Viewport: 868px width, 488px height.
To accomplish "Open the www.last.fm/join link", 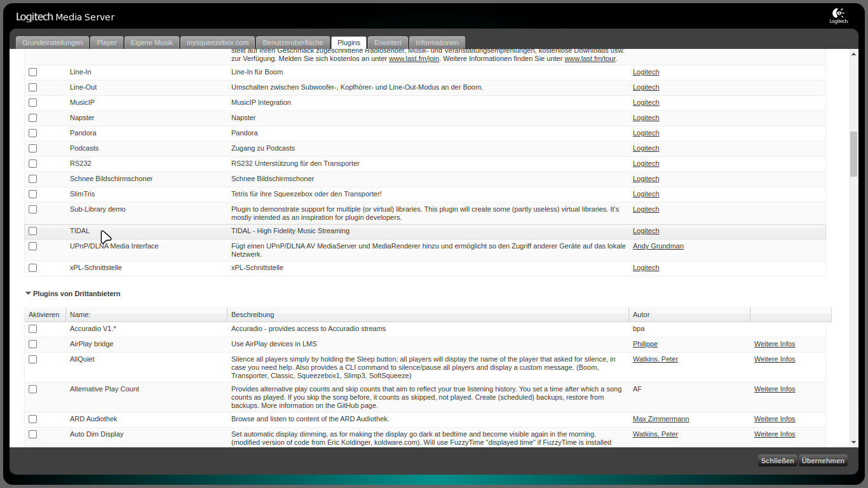I will coord(414,58).
